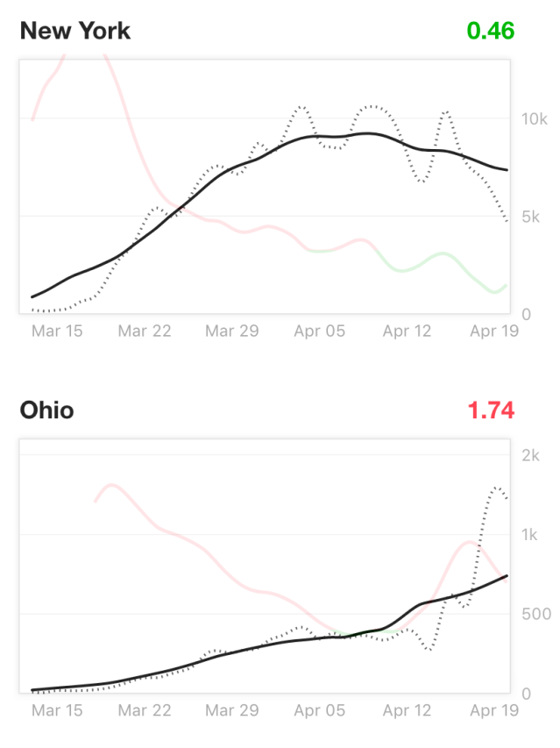The width and height of the screenshot is (560, 748).
Task: Select Apr 05 on Ohio chart axis
Action: 320,711
